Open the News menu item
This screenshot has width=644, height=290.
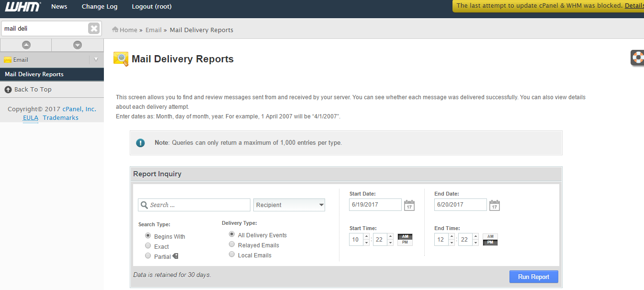click(59, 7)
